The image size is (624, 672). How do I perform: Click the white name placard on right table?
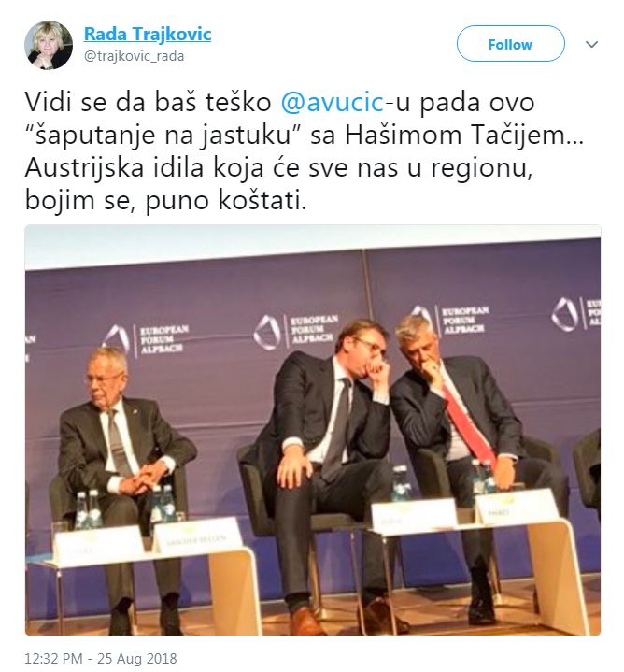(x=516, y=507)
